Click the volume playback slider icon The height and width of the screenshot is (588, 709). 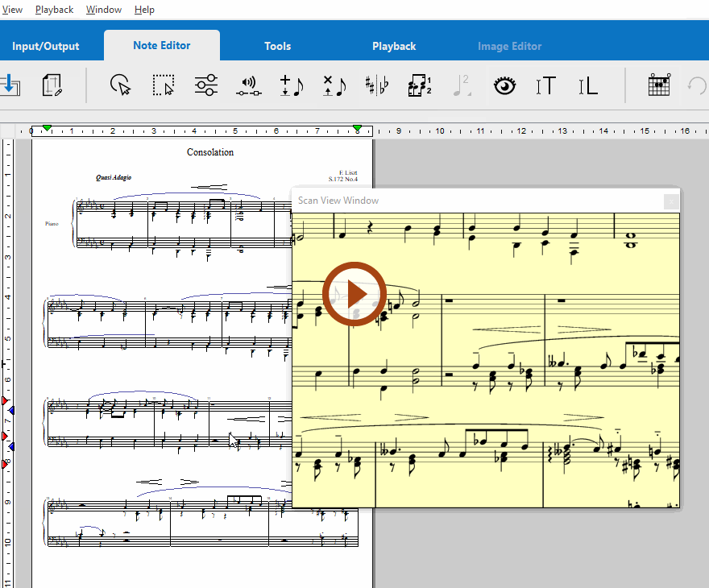point(249,86)
